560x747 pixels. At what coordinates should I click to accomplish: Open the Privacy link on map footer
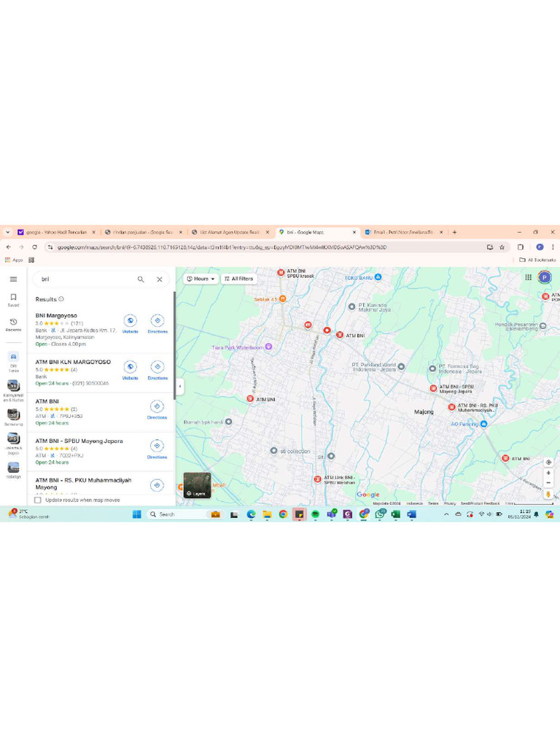pyautogui.click(x=450, y=503)
